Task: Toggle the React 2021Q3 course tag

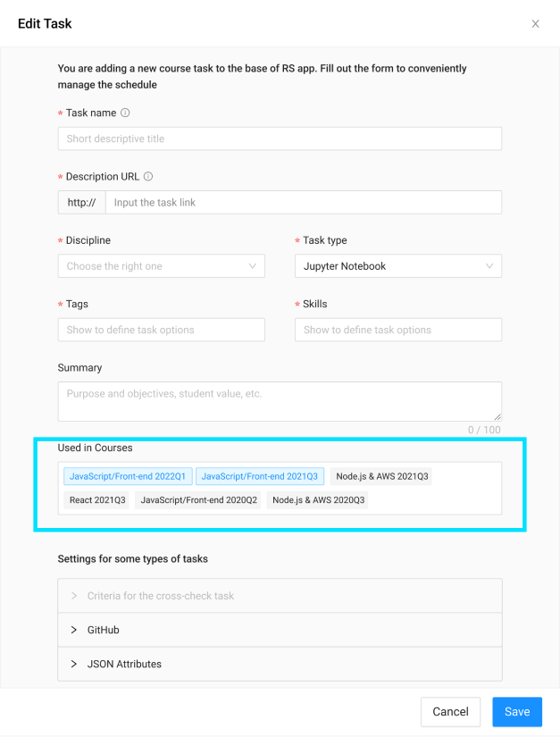Action: [x=97, y=500]
